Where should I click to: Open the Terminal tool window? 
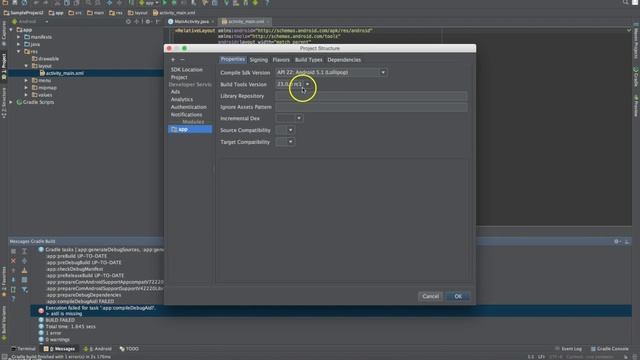[x=23, y=349]
